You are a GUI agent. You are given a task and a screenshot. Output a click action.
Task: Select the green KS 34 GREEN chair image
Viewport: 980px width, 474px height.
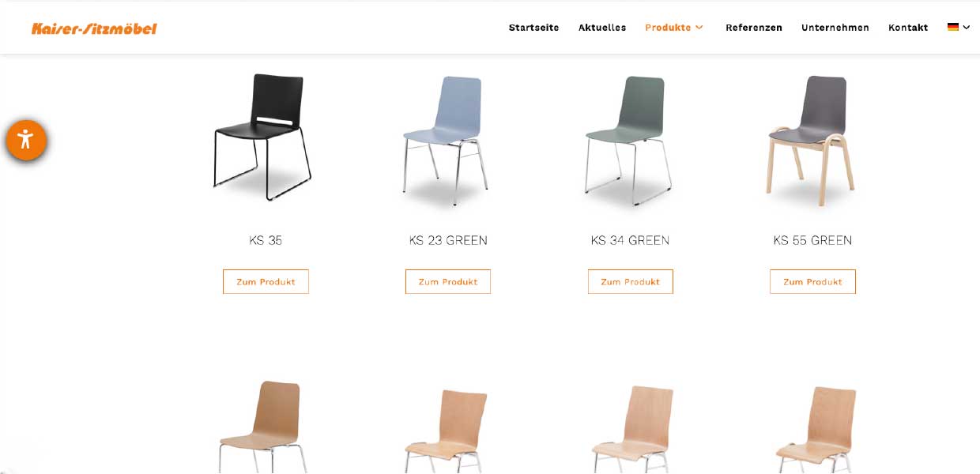(630, 141)
